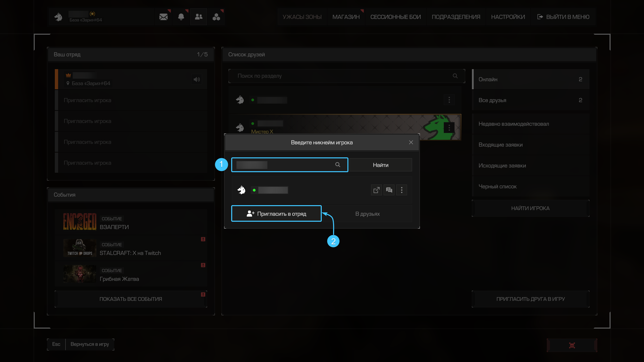Open the mail envelope icon
Screen dimensions: 644x362
tap(163, 17)
